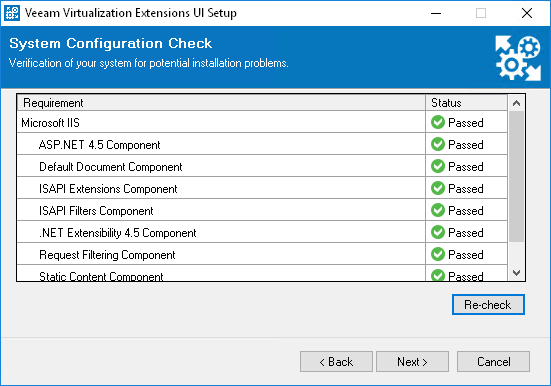This screenshot has width=551, height=386.
Task: Click the Status column header
Action: pos(466,103)
